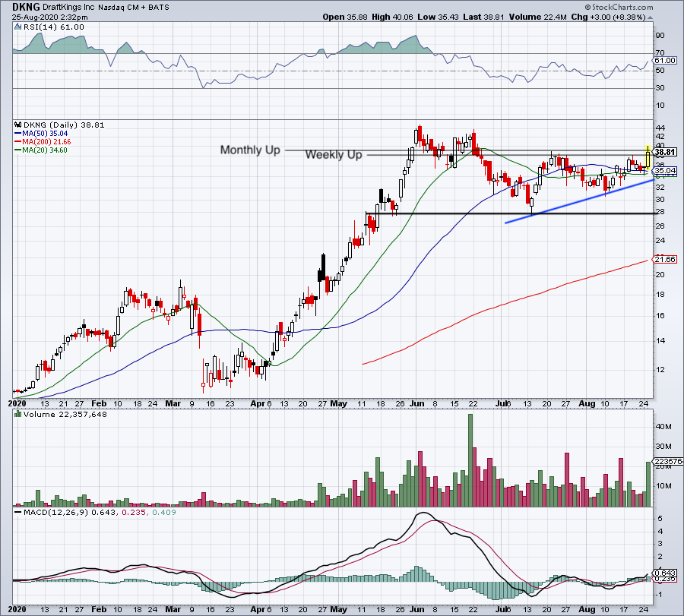Click the Open 35.88 value
The image size is (684, 616).
(x=346, y=17)
